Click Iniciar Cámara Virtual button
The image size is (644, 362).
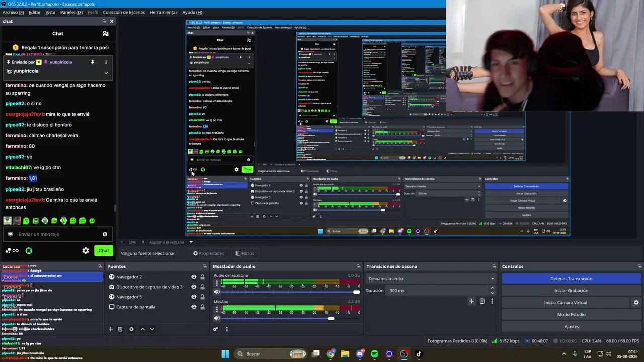566,302
